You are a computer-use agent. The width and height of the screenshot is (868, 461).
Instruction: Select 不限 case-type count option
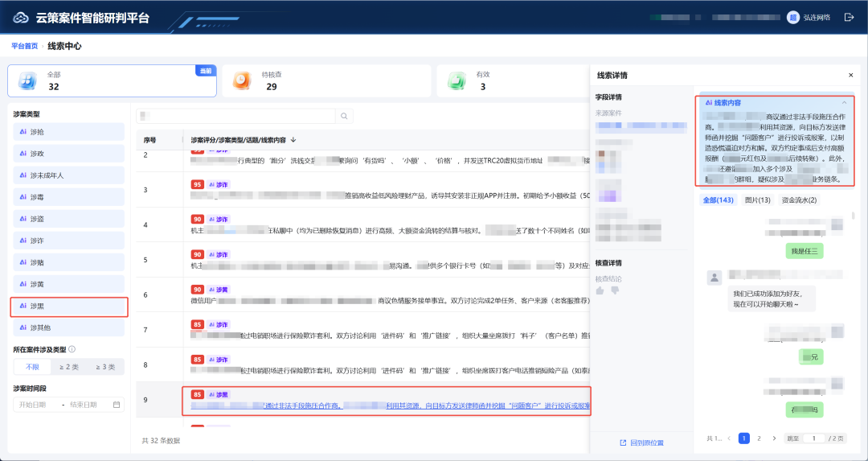coord(33,367)
